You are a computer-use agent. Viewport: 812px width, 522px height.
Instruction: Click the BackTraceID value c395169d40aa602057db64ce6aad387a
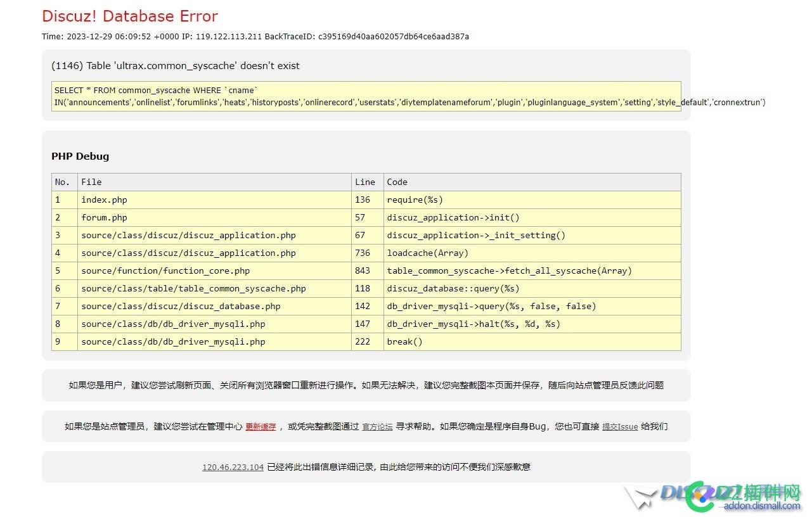point(394,37)
